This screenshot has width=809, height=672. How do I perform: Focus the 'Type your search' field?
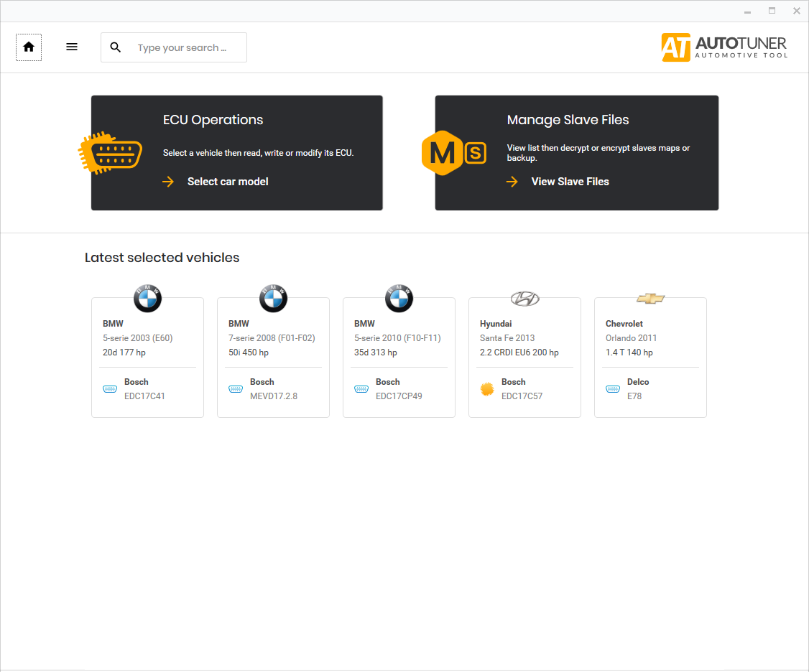tap(188, 48)
